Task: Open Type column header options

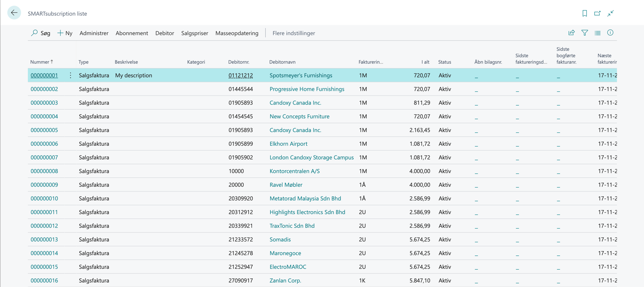Action: [83, 62]
